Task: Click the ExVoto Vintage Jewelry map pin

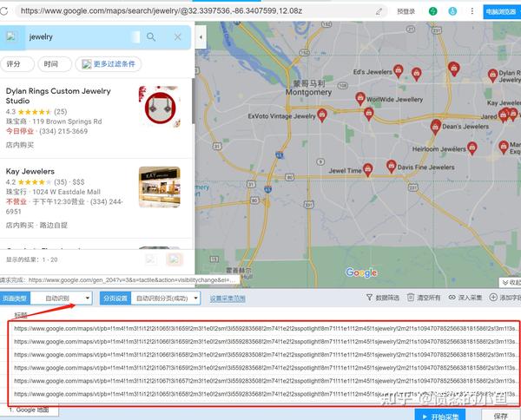Action: click(x=321, y=115)
